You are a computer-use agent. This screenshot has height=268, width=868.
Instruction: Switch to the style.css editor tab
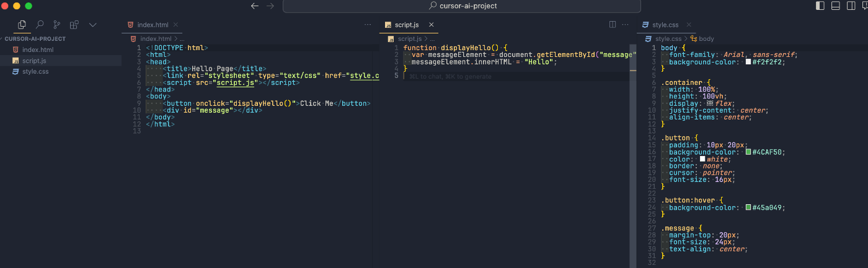click(665, 25)
